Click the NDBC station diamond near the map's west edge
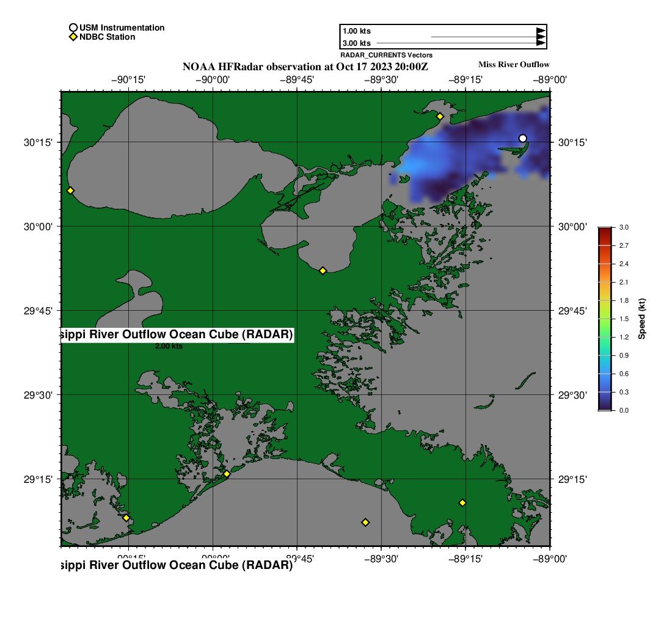 [70, 190]
